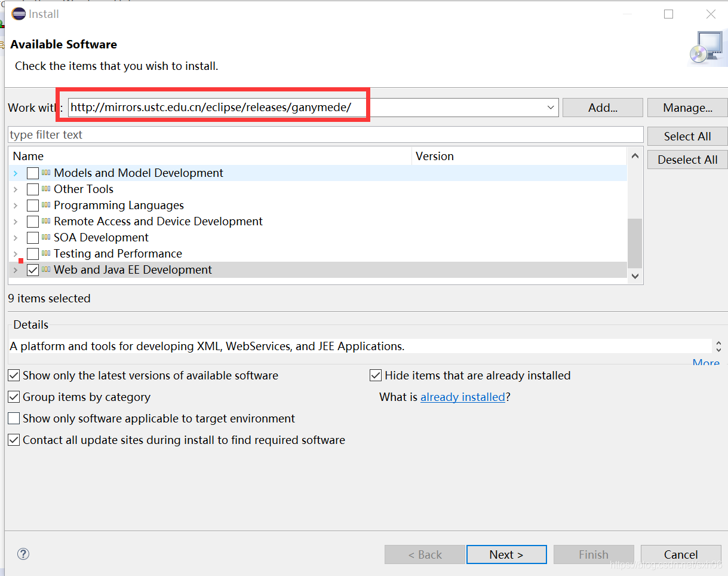This screenshot has width=728, height=576.
Task: Toggle Show only the latest versions checkbox
Action: click(14, 375)
